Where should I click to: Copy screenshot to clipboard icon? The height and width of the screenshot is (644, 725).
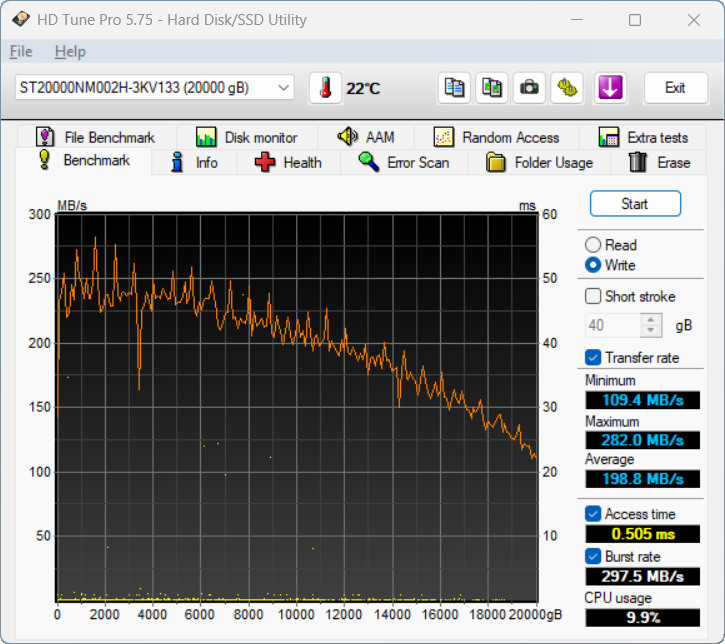(492, 87)
